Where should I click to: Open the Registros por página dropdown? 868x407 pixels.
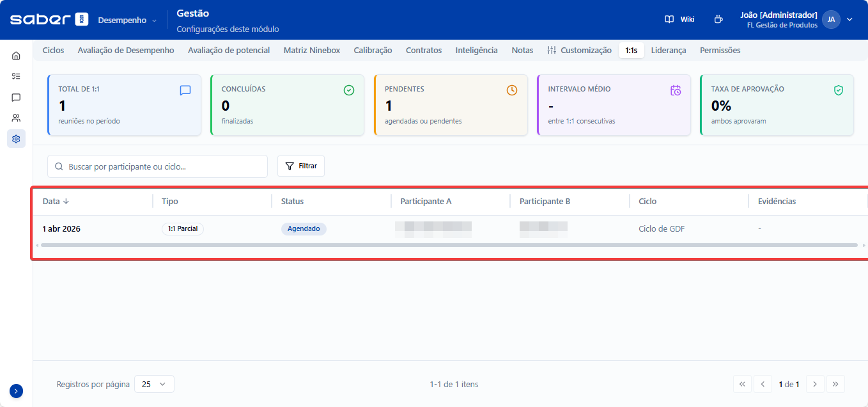[x=154, y=384]
